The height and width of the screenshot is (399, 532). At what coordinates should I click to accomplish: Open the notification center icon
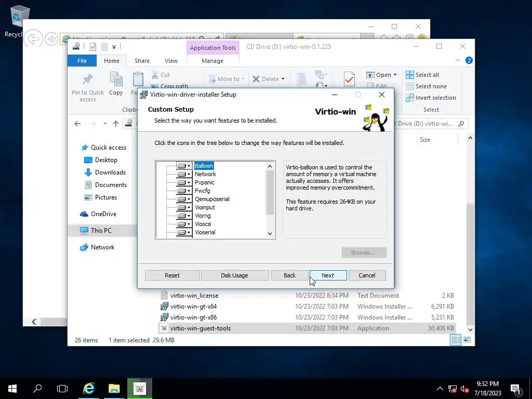[x=516, y=390]
